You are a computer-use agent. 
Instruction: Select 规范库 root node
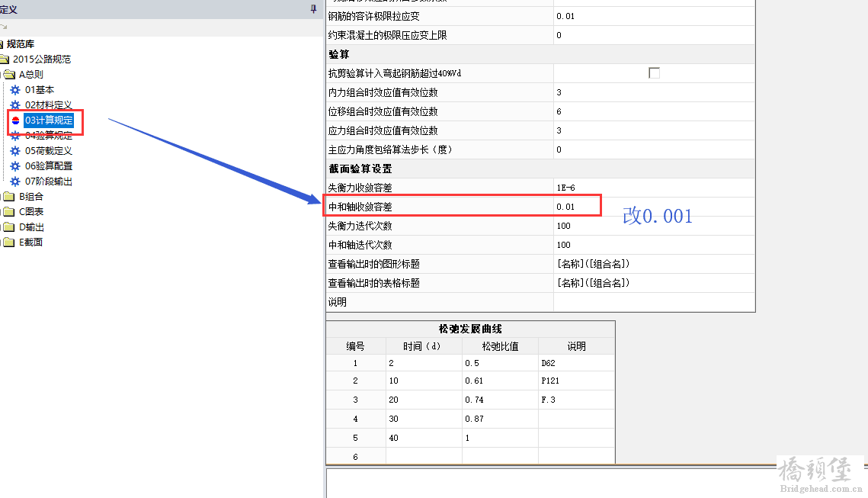[21, 43]
